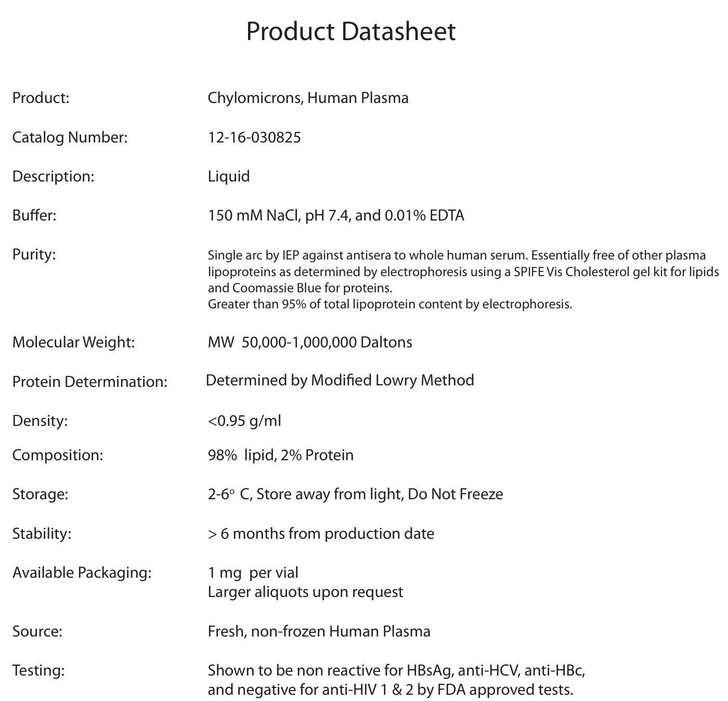
Task: Click the Larger aliquots upon request line
Action: coord(305,592)
